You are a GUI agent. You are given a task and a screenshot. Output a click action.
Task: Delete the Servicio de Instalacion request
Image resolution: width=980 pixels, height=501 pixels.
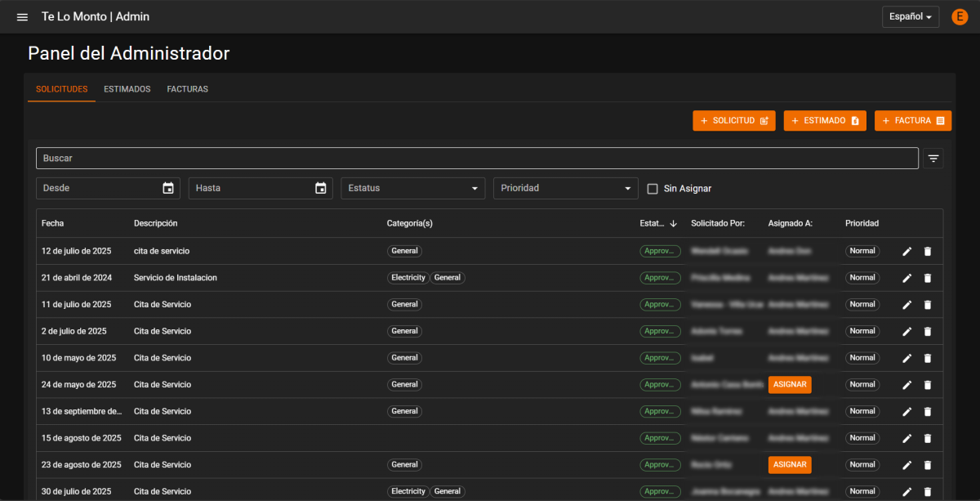[x=927, y=277]
